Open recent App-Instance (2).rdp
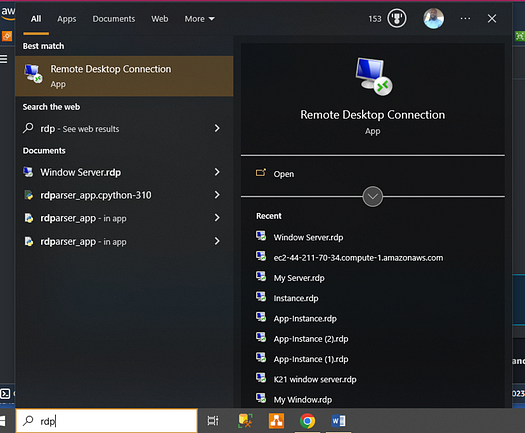The width and height of the screenshot is (525, 433). 311,339
